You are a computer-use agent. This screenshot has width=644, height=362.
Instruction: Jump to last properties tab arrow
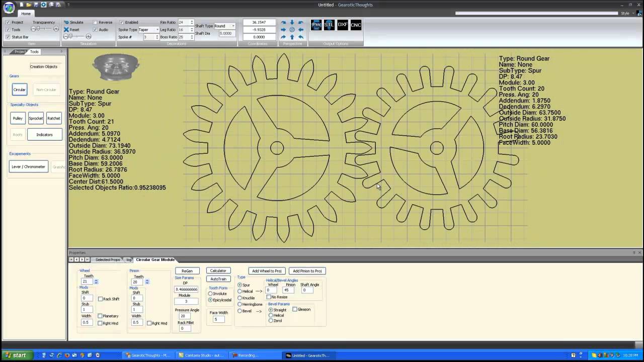click(x=87, y=259)
